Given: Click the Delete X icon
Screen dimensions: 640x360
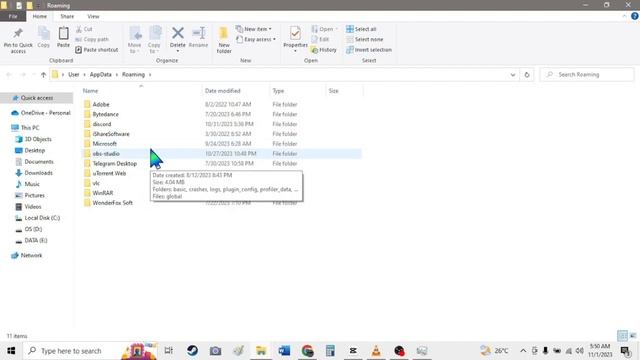Looking at the screenshot, I should pos(178,33).
